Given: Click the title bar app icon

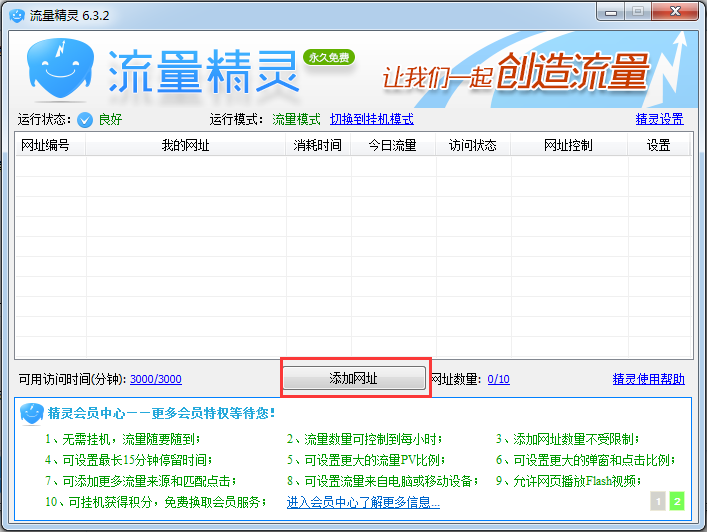Looking at the screenshot, I should 17,15.
